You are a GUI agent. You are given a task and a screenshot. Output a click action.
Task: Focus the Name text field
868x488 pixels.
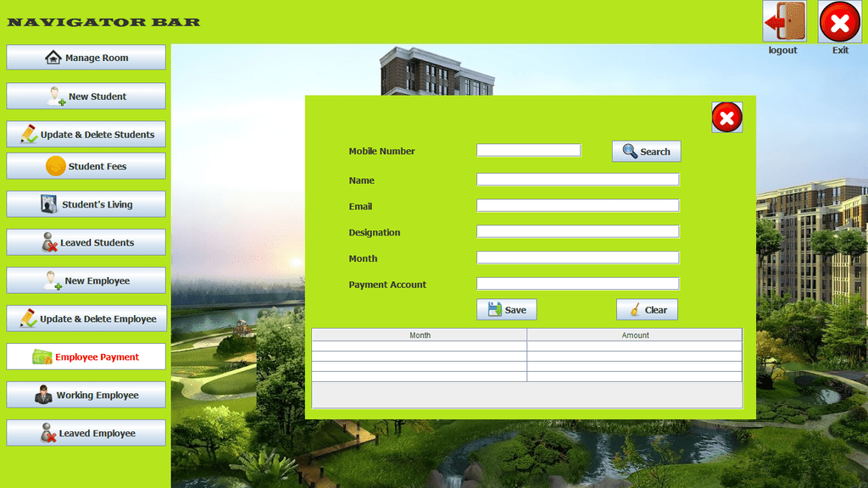[577, 180]
